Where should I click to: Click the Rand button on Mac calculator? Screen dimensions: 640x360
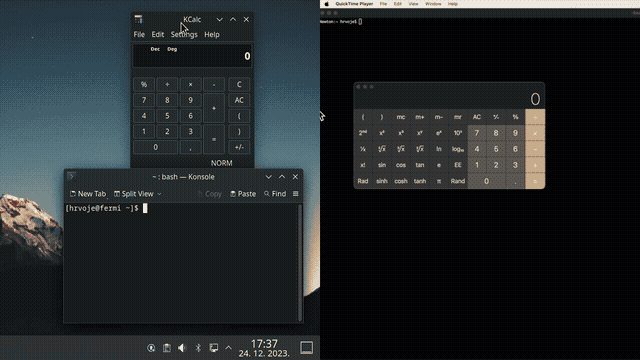point(458,181)
